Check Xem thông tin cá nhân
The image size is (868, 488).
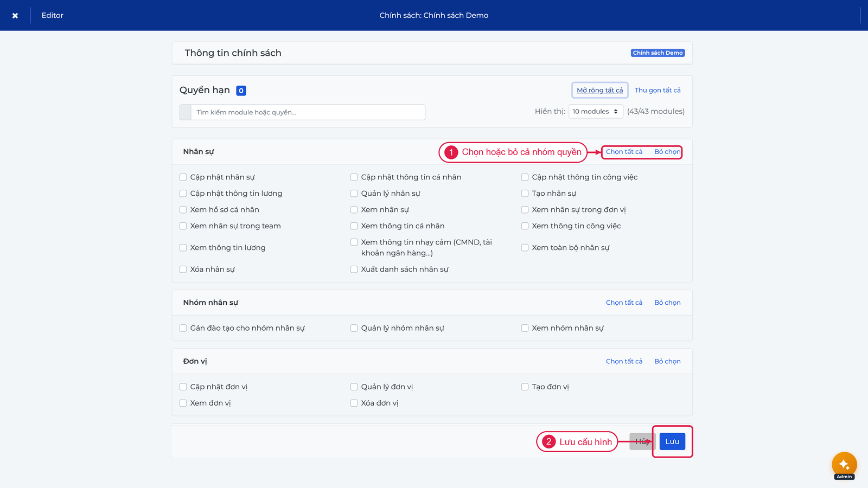(354, 226)
